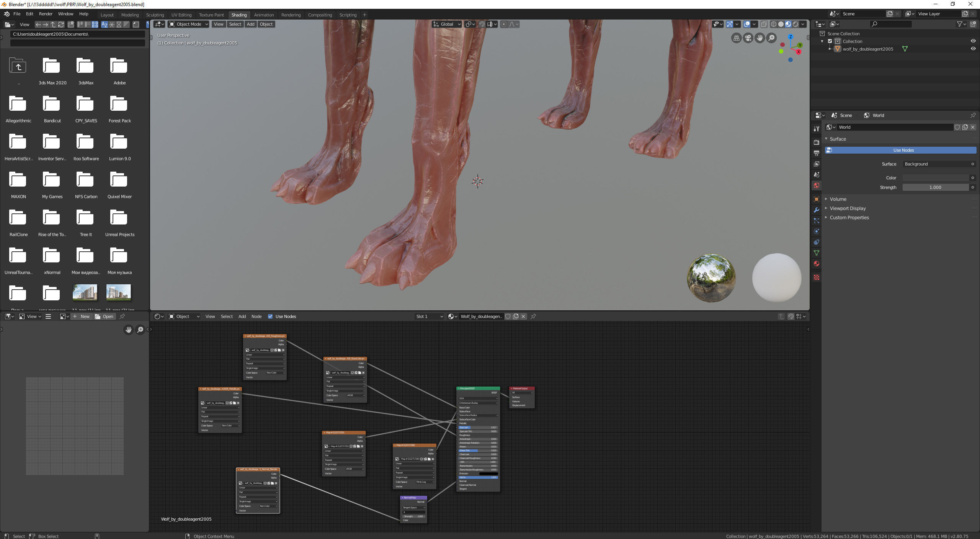Viewport: 980px width, 539px height.
Task: Uncheck the Collection checkbox in outliner
Action: pos(830,41)
